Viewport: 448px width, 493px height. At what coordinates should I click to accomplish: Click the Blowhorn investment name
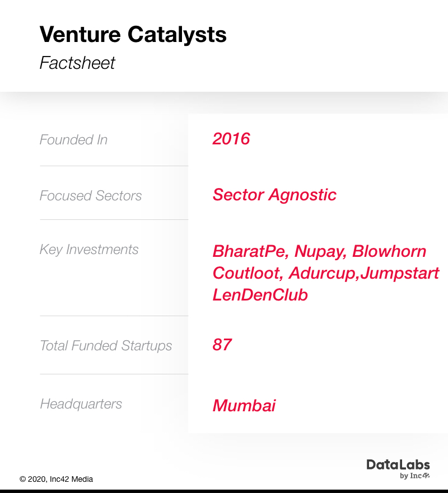(x=389, y=251)
